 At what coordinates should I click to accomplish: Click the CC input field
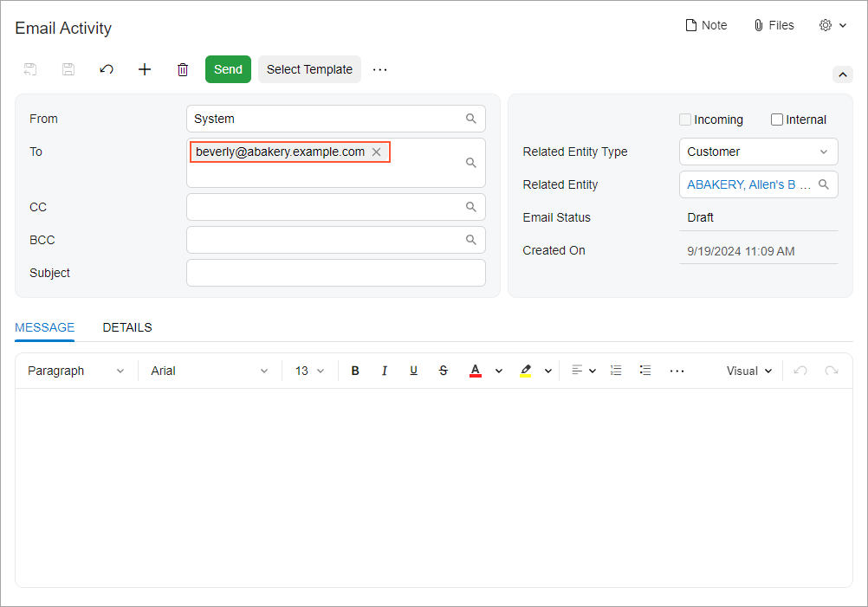click(x=336, y=207)
